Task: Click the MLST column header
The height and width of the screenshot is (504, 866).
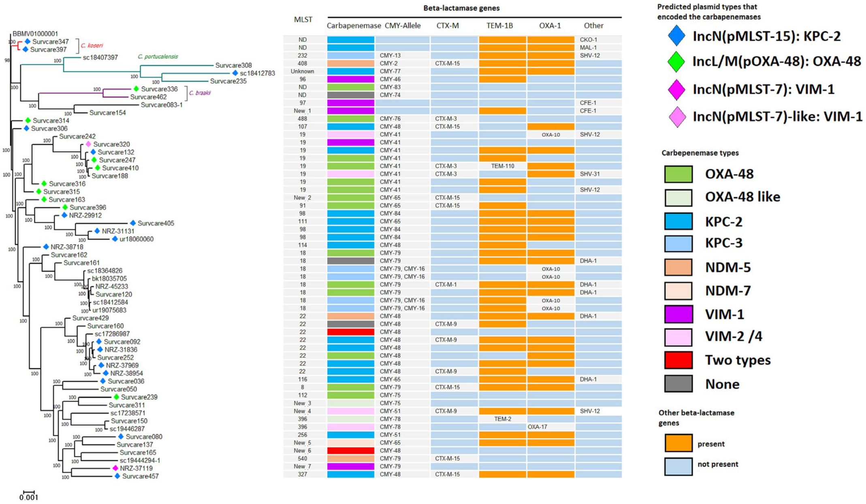Action: (x=303, y=19)
